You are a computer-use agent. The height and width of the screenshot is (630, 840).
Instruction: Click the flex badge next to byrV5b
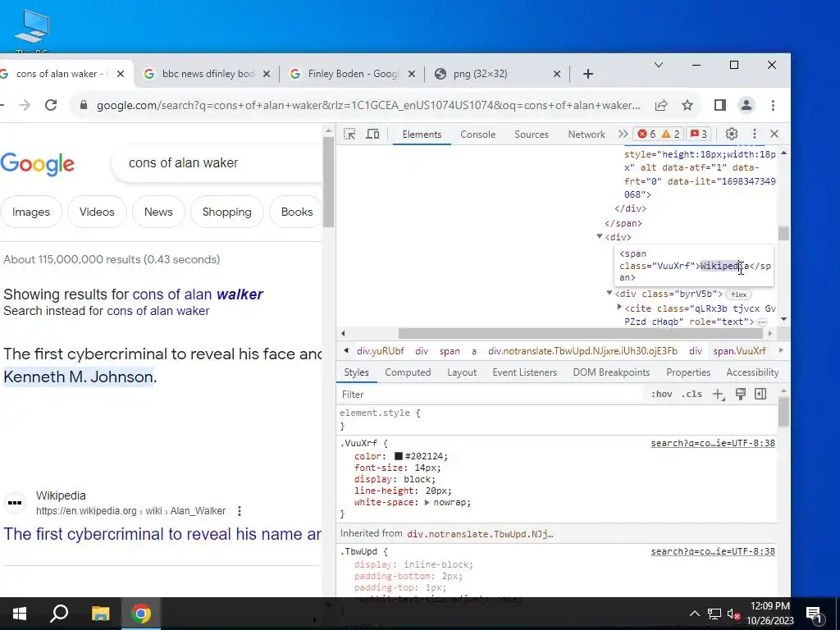(x=739, y=294)
